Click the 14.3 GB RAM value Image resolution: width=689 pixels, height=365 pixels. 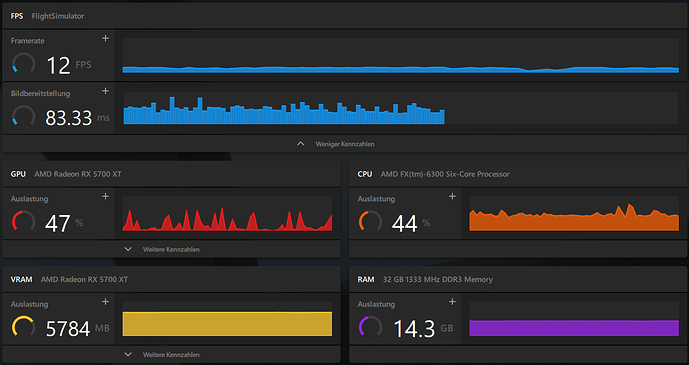tap(423, 329)
